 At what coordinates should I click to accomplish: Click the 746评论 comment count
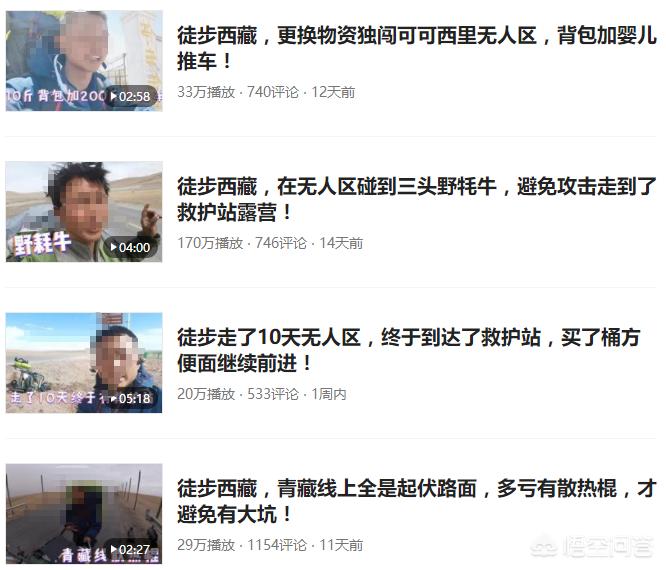click(x=281, y=243)
